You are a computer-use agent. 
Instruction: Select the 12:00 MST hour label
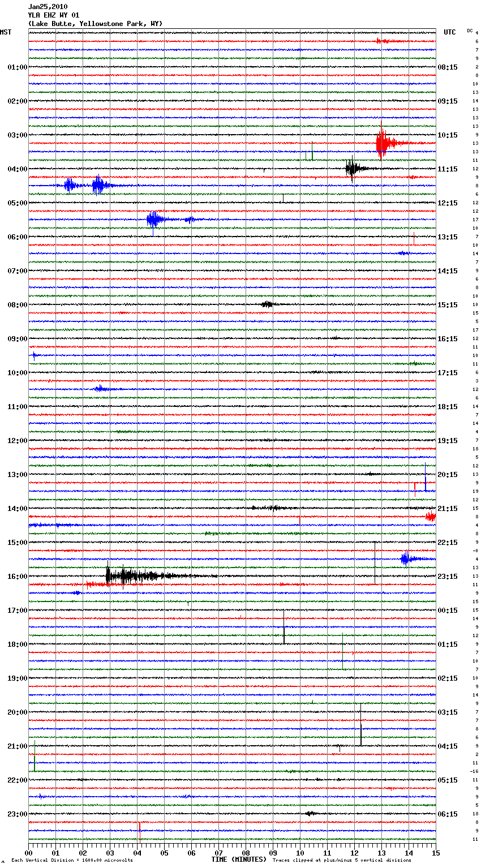[18, 441]
